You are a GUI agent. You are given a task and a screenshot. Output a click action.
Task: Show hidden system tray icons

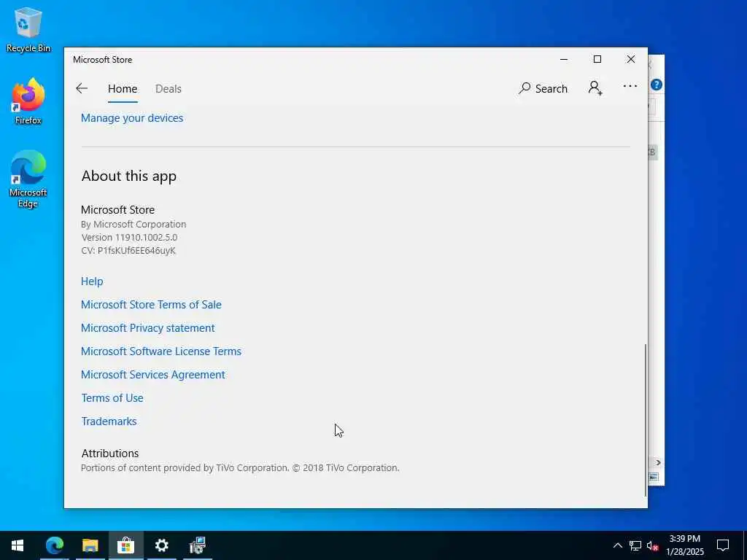point(617,545)
